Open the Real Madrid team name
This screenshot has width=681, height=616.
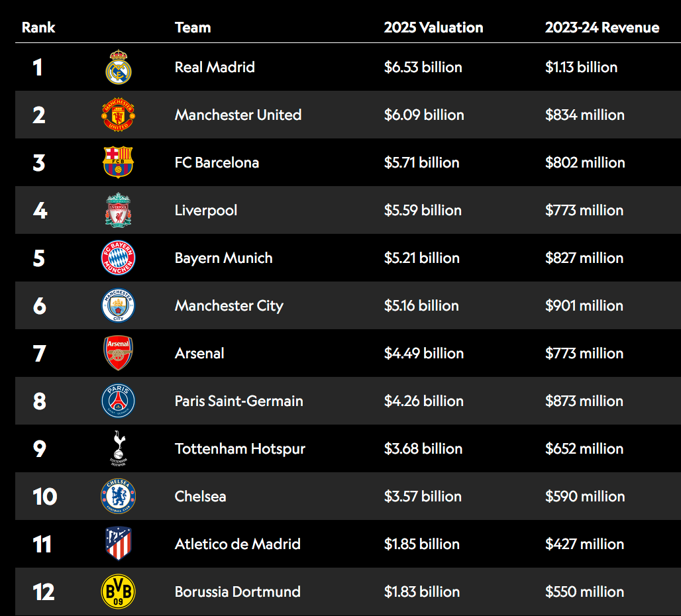[x=215, y=68]
